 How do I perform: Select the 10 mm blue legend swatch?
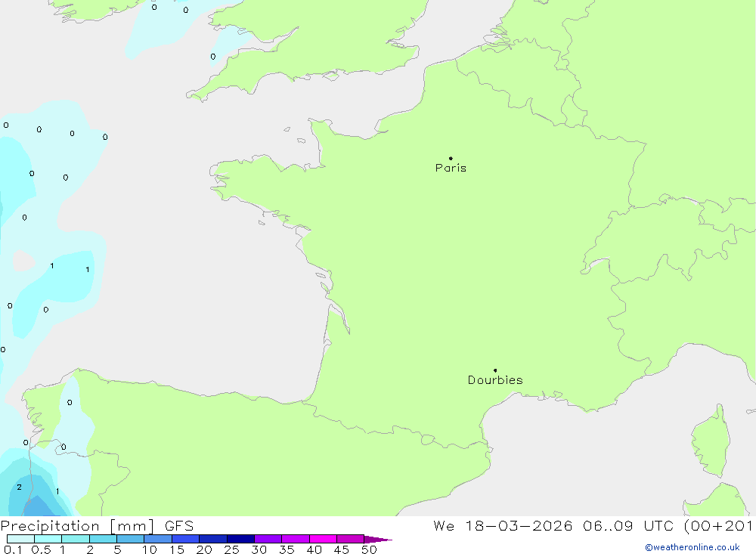[158, 539]
